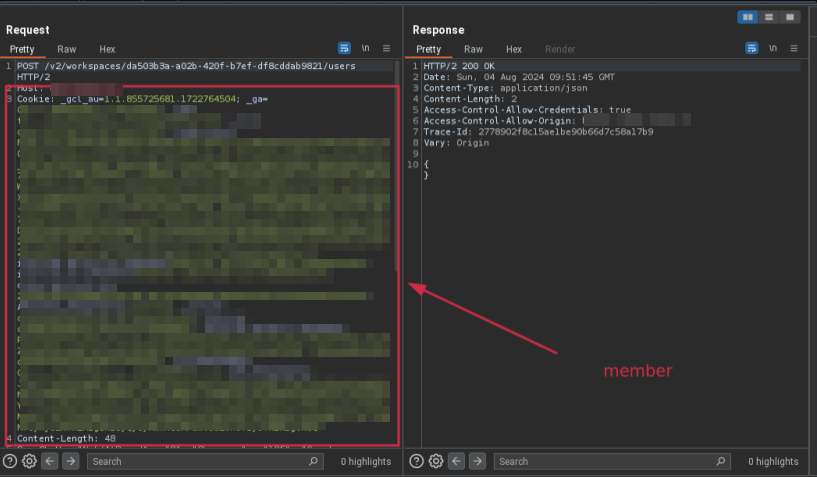Go to next match in response search
This screenshot has width=817, height=477.
pyautogui.click(x=477, y=461)
